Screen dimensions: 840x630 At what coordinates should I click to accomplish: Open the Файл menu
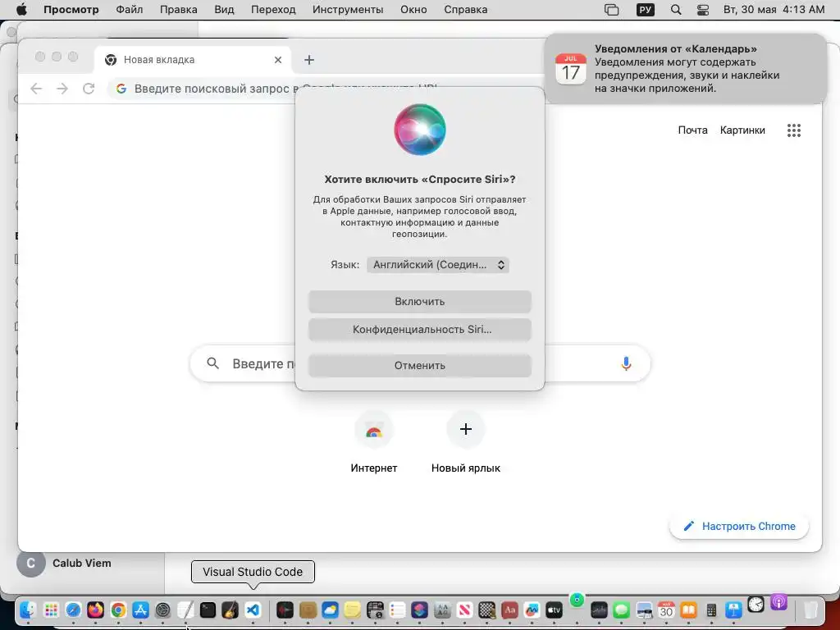pos(130,10)
